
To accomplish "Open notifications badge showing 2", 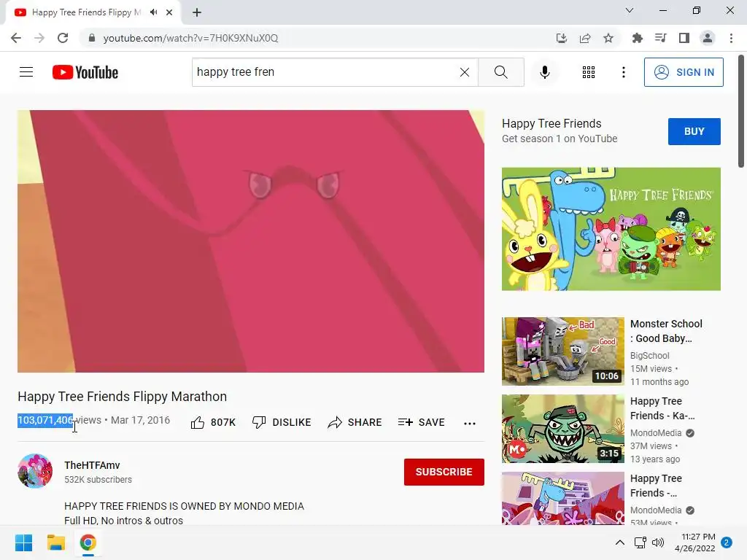I will pyautogui.click(x=727, y=542).
